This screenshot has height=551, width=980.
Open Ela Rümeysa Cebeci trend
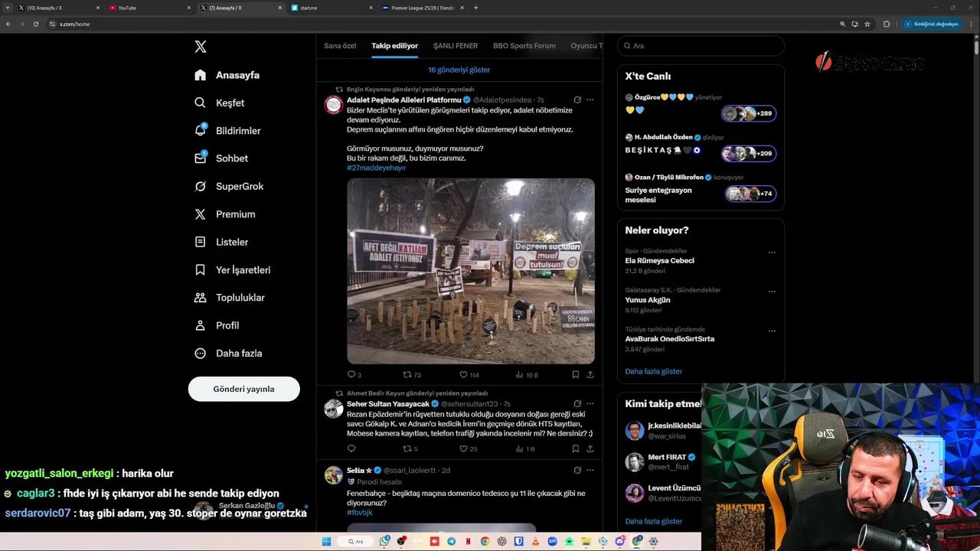[659, 260]
